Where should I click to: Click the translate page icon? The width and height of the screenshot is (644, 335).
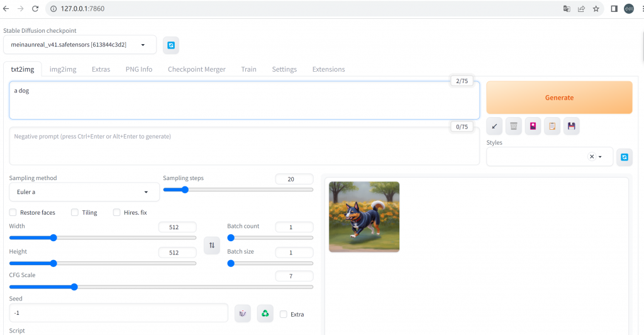[567, 9]
